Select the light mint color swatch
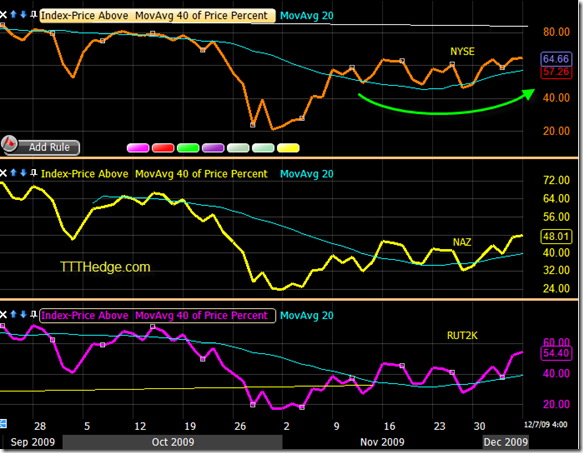583x453 pixels. (263, 148)
